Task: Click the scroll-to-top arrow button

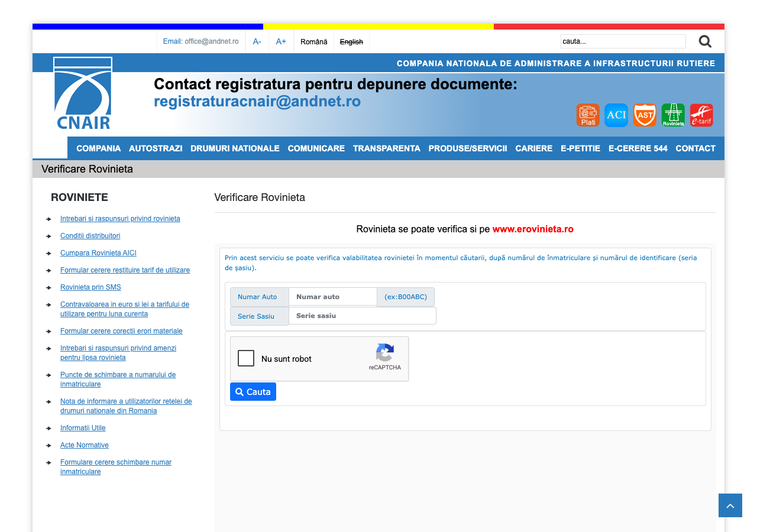Action: pyautogui.click(x=730, y=505)
